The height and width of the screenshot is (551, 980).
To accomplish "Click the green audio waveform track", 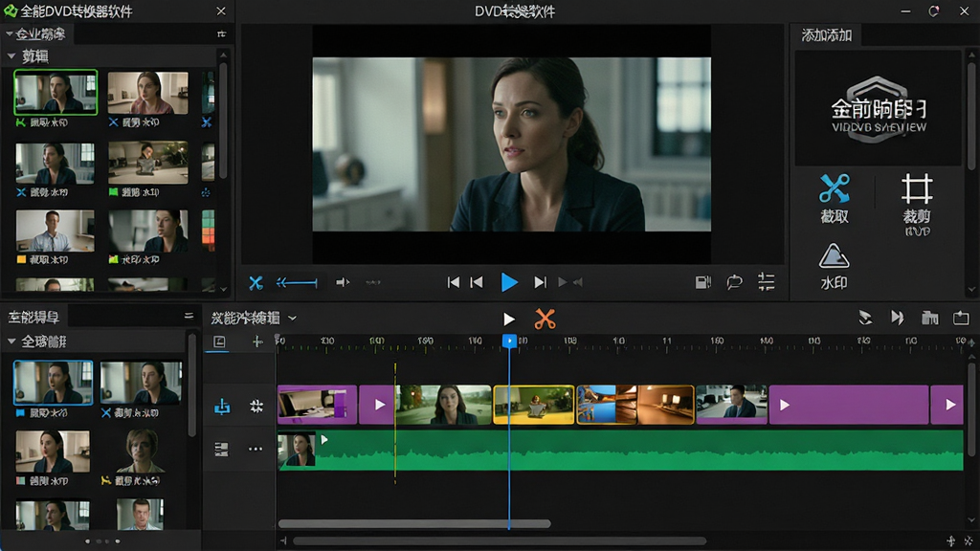I will 620,450.
